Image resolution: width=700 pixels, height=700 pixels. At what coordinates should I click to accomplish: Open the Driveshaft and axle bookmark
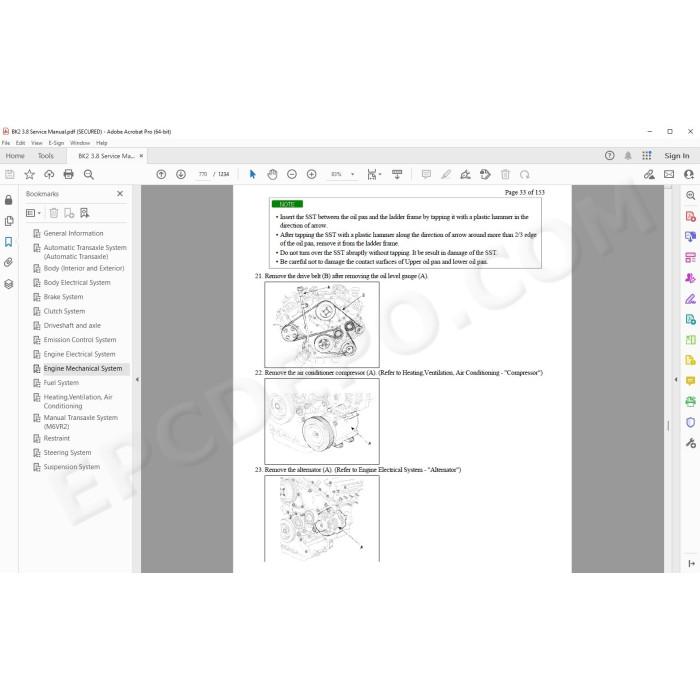coord(72,325)
